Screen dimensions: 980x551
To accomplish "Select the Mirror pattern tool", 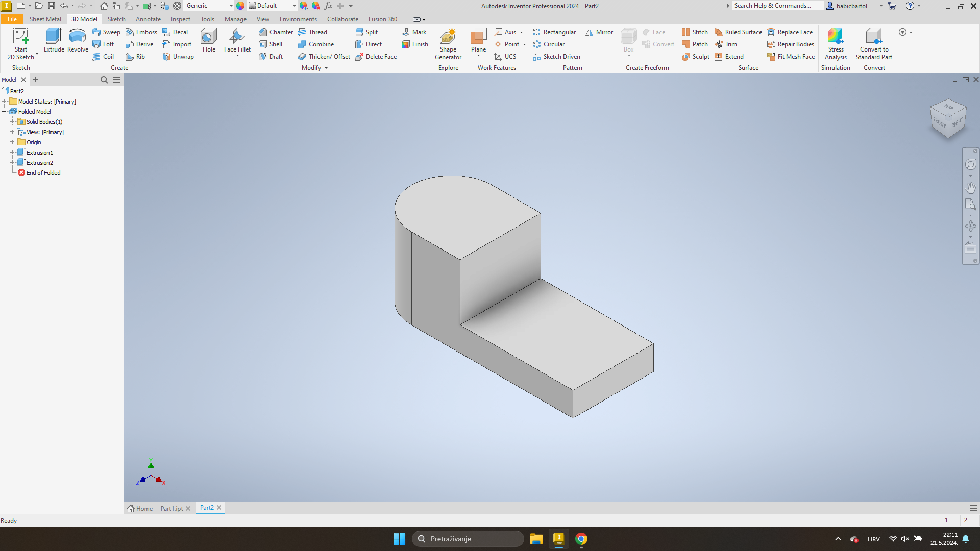I will (x=599, y=32).
